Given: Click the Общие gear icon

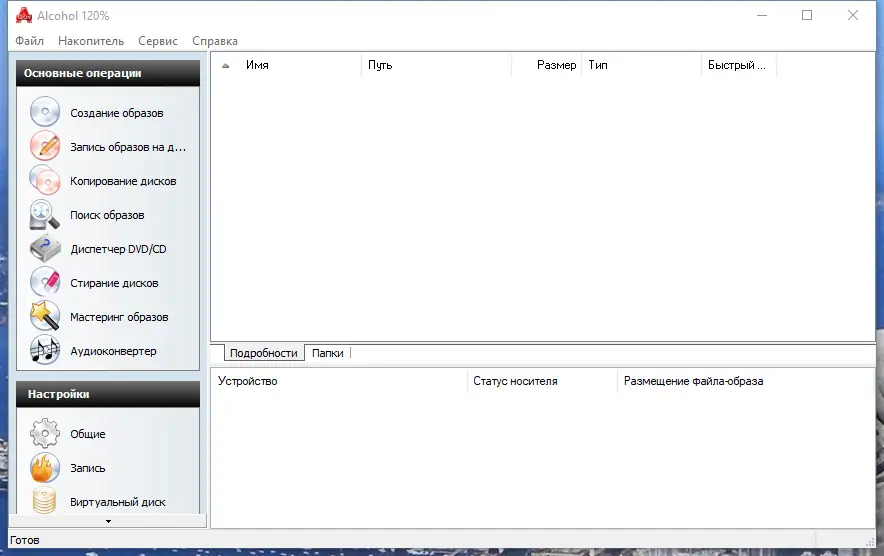Looking at the screenshot, I should coord(45,433).
